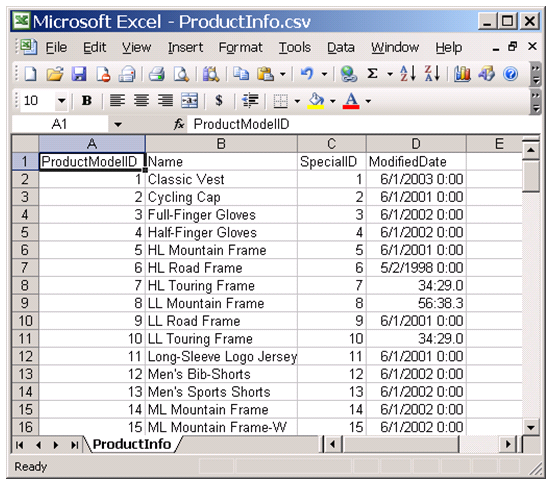The width and height of the screenshot is (551, 484).
Task: Open the Fill Color dropdown arrow
Action: 332,101
